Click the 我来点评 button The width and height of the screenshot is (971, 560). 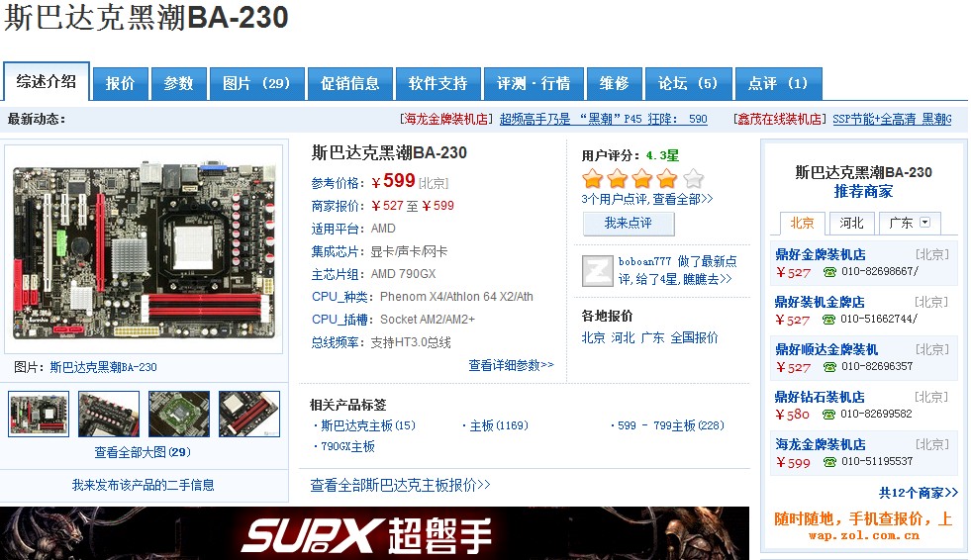coord(629,224)
